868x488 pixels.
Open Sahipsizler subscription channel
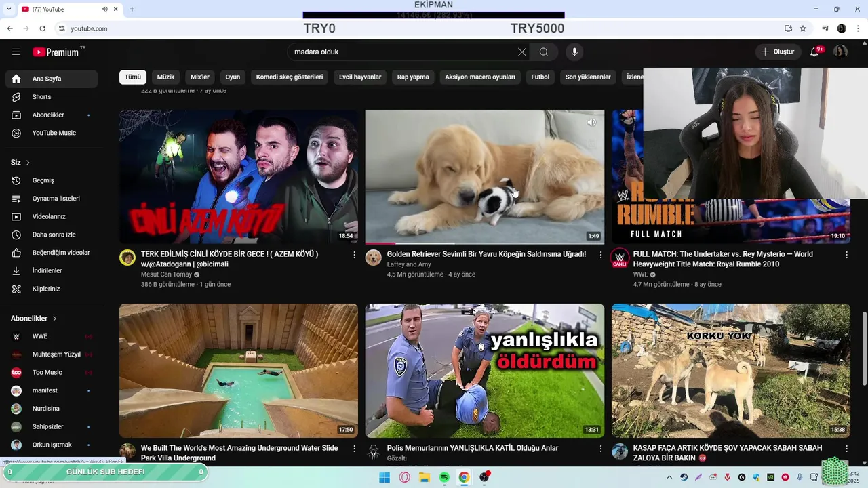click(x=52, y=427)
